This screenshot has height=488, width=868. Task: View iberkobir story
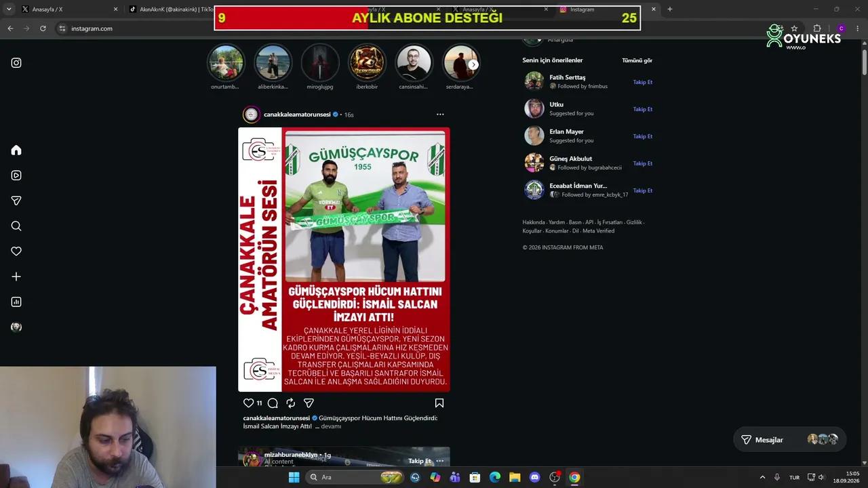coord(367,63)
